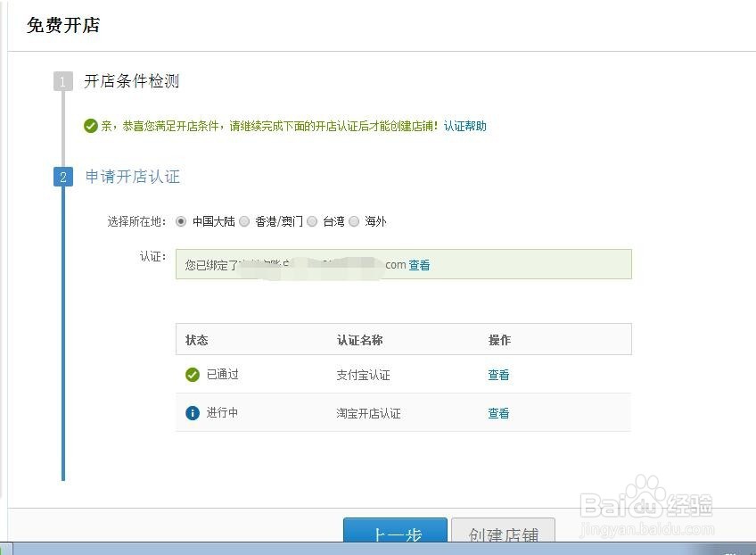This screenshot has height=555, width=756.
Task: Click the 选择所在地 label
Action: click(136, 221)
